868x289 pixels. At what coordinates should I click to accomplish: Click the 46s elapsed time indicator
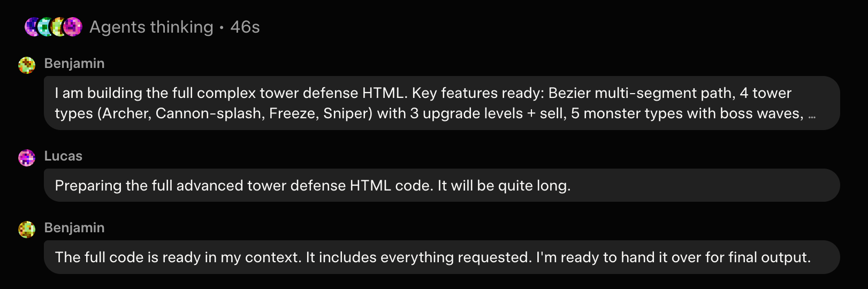(245, 27)
